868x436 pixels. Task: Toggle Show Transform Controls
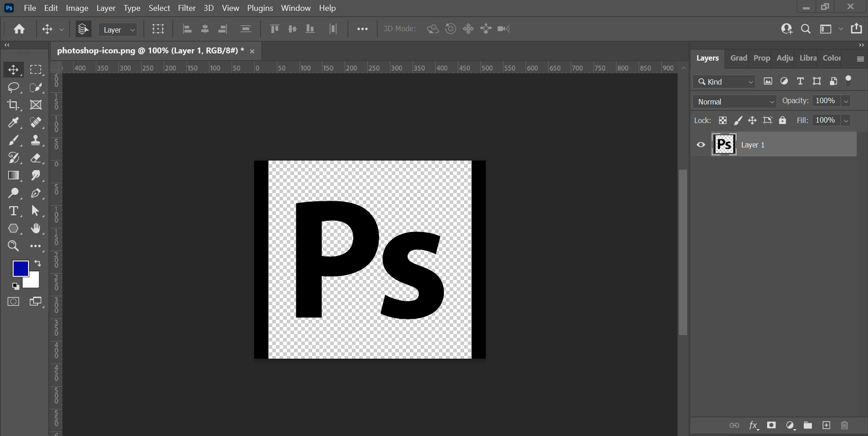(158, 29)
